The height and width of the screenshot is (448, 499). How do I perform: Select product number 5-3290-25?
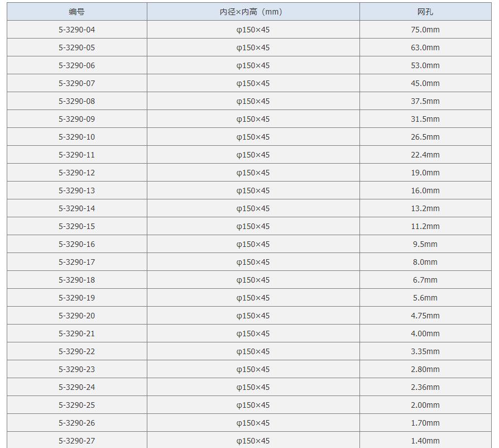(77, 405)
